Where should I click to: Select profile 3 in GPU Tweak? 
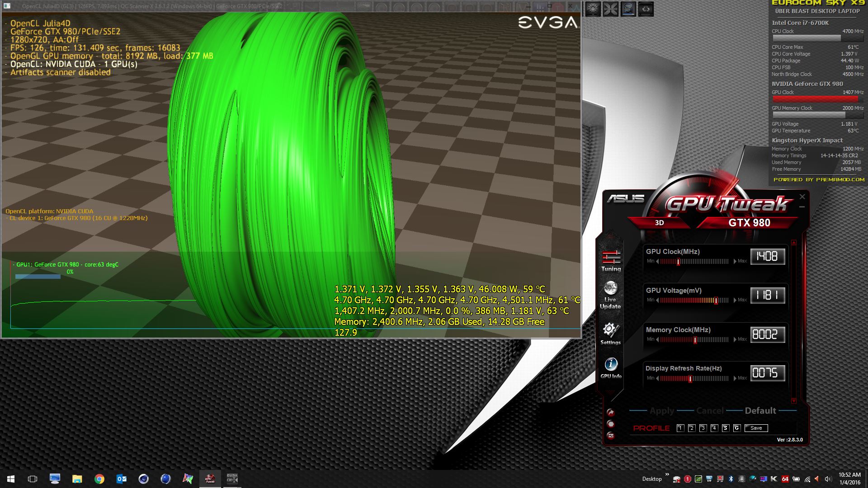point(703,428)
